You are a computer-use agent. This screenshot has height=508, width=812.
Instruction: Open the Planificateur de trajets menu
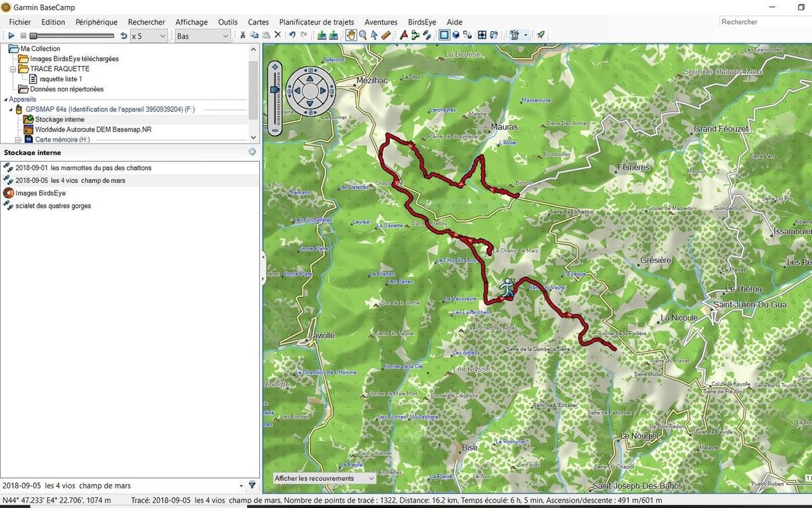pyautogui.click(x=317, y=22)
